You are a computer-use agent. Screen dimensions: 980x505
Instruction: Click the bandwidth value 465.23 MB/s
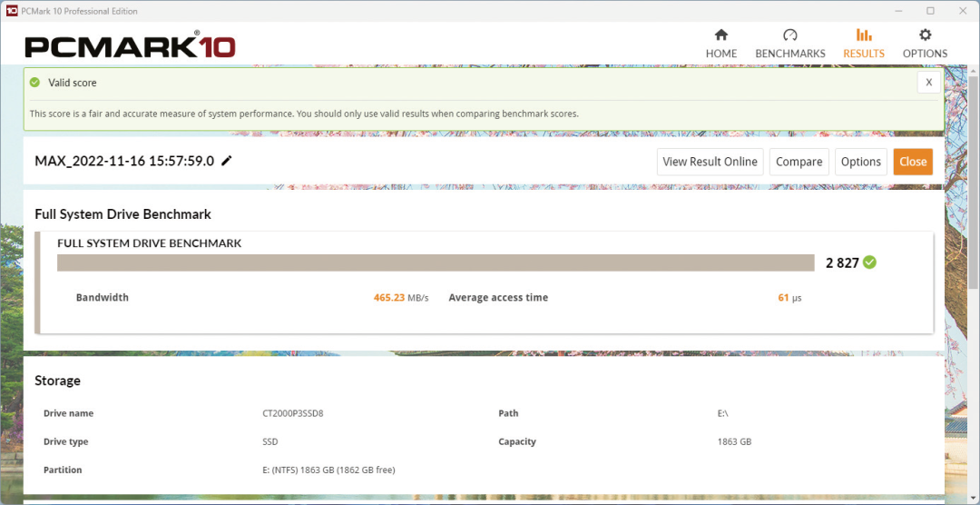pyautogui.click(x=401, y=298)
